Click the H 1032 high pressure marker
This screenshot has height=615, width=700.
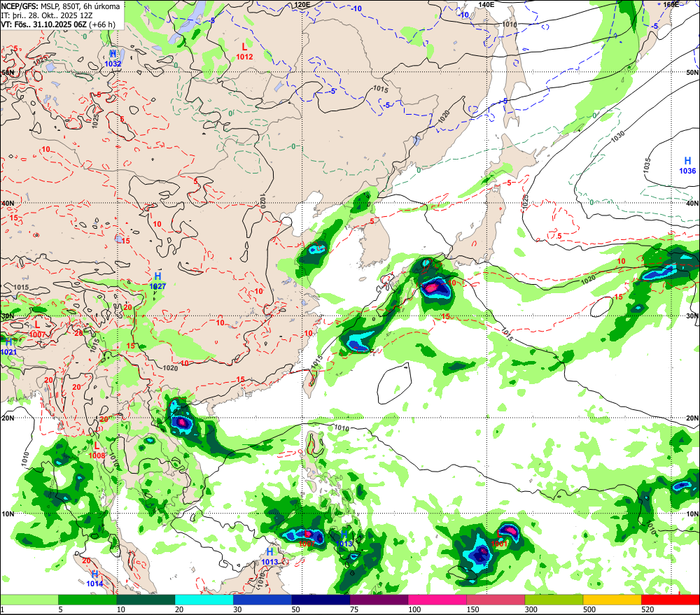113,59
